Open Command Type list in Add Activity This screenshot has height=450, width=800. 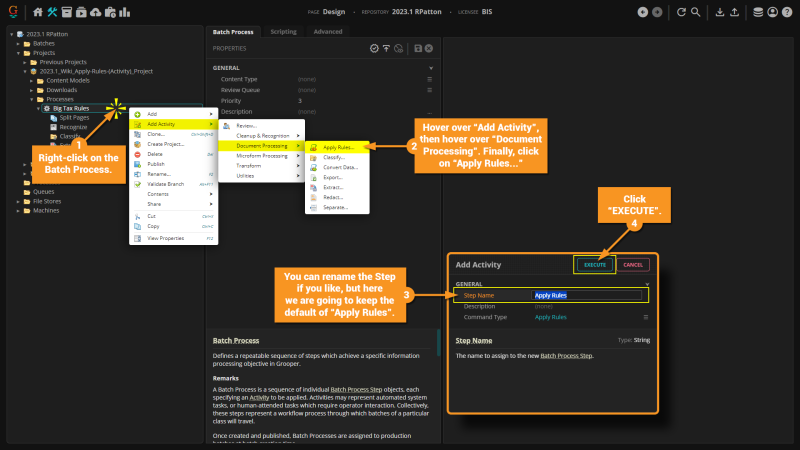click(645, 317)
